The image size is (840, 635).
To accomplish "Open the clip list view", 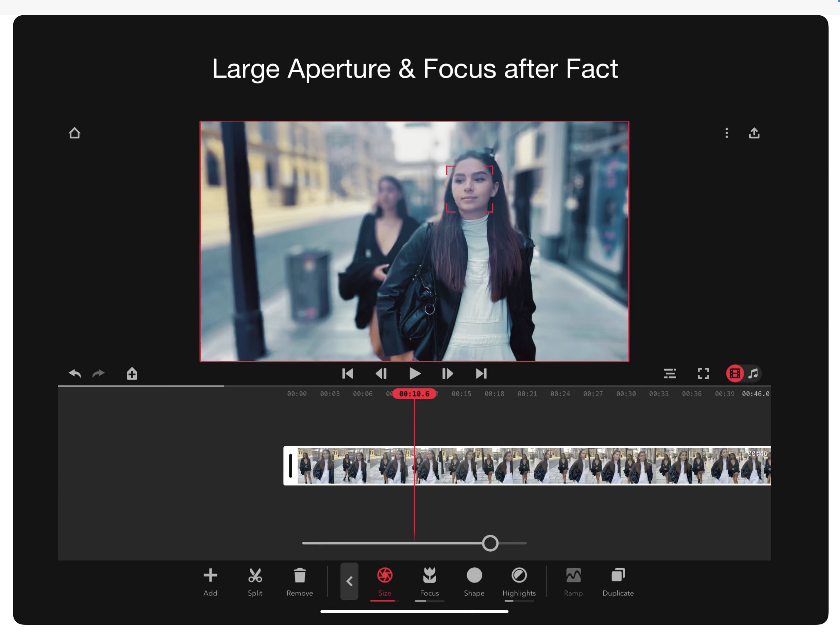I will point(671,374).
